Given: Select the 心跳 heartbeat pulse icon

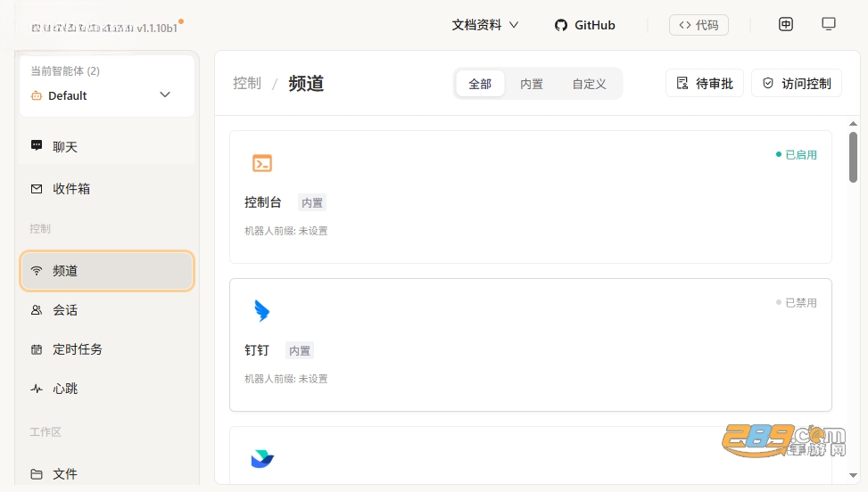Looking at the screenshot, I should [x=37, y=389].
